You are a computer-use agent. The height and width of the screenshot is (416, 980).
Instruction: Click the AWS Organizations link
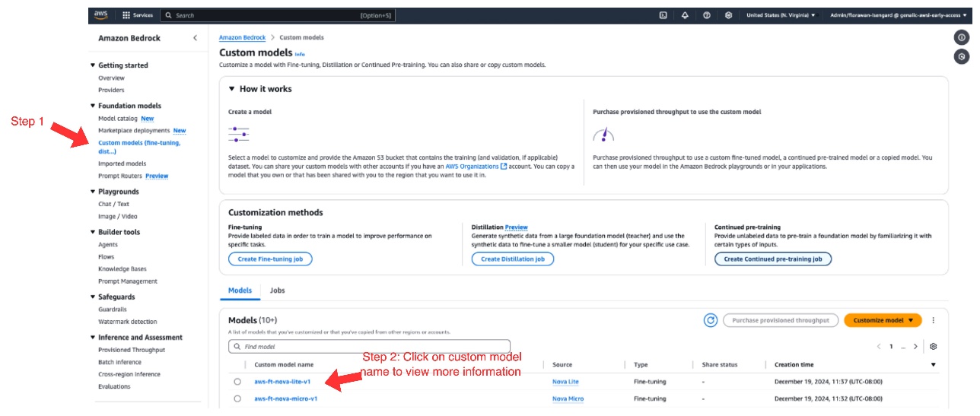[x=472, y=166]
